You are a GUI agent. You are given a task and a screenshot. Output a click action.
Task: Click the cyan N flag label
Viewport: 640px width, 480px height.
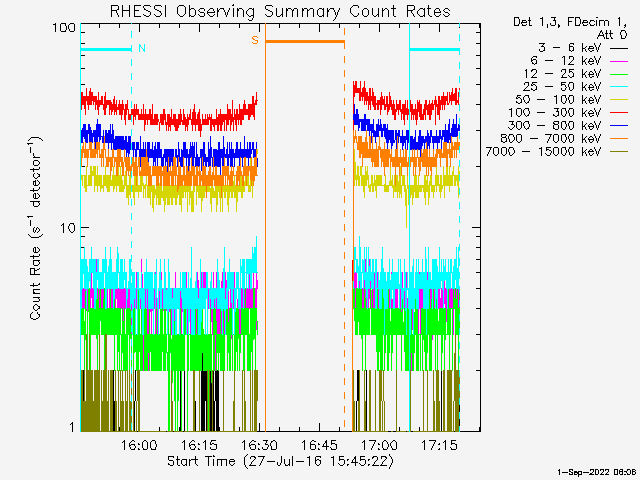pyautogui.click(x=142, y=48)
